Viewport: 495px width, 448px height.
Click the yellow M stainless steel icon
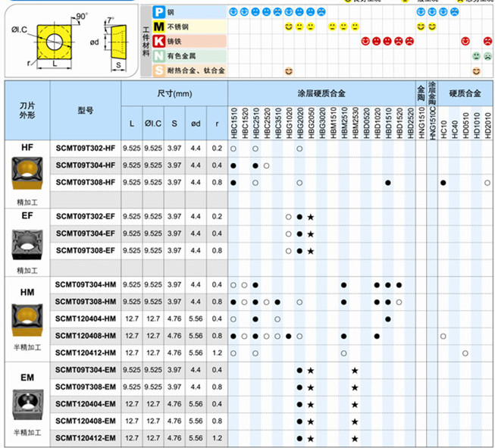pyautogui.click(x=158, y=27)
